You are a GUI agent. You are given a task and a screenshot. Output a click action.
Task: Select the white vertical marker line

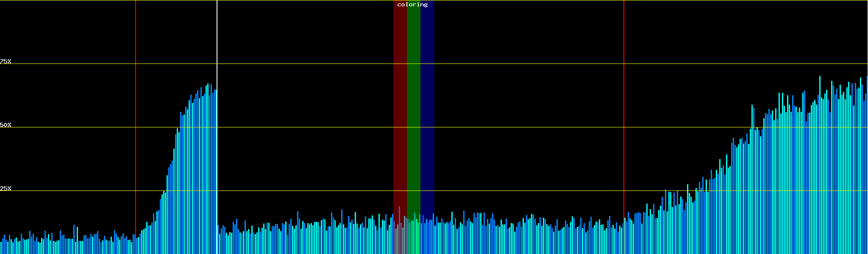(x=217, y=42)
